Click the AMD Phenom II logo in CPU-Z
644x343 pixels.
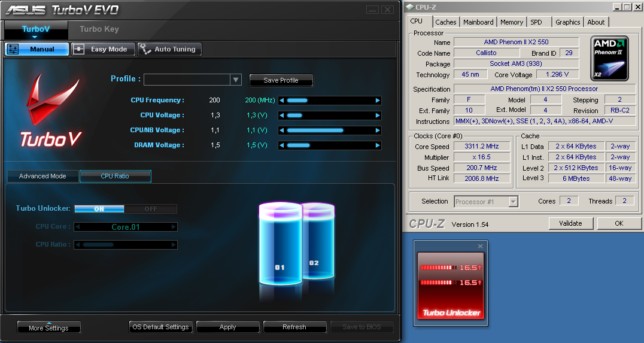click(609, 58)
